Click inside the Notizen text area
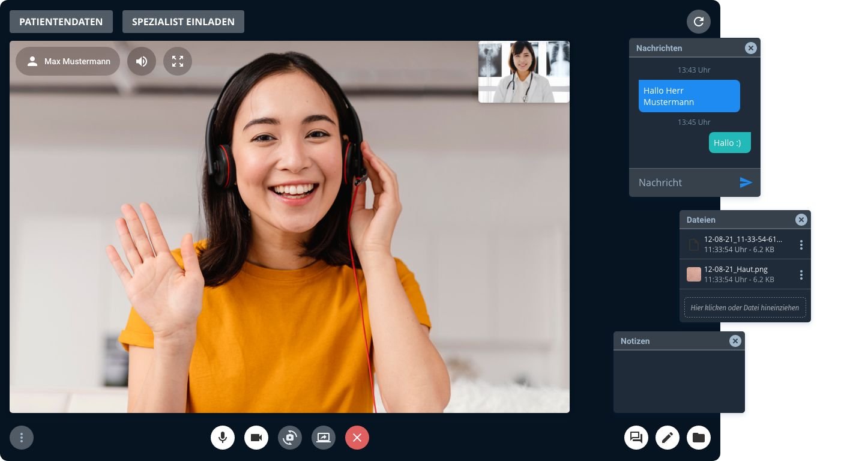This screenshot has width=868, height=461. (x=679, y=381)
